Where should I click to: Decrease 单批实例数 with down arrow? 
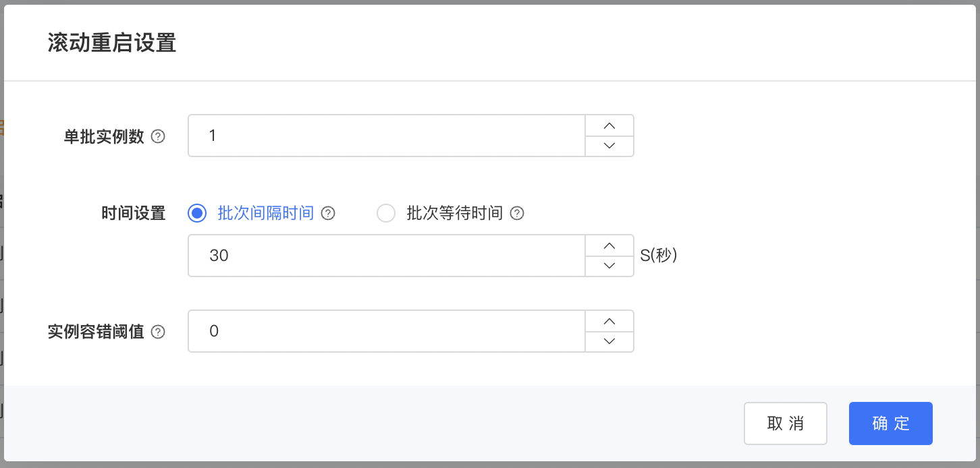[609, 146]
